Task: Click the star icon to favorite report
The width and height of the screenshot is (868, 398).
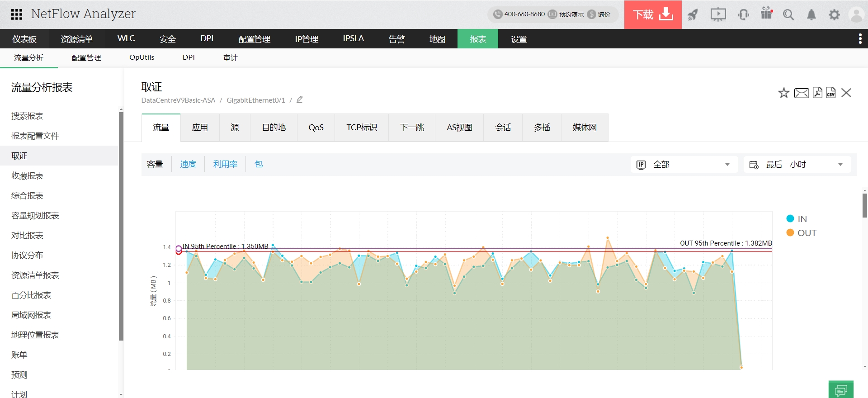Action: pyautogui.click(x=783, y=93)
